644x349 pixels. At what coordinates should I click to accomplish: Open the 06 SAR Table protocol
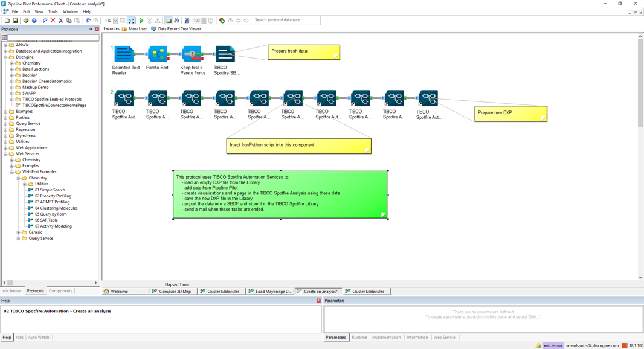tap(47, 220)
